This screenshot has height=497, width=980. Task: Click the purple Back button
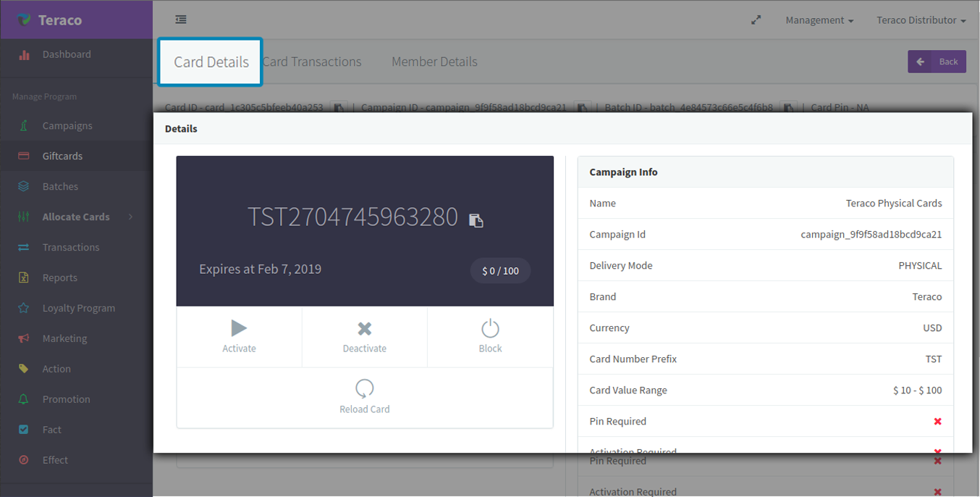click(937, 62)
